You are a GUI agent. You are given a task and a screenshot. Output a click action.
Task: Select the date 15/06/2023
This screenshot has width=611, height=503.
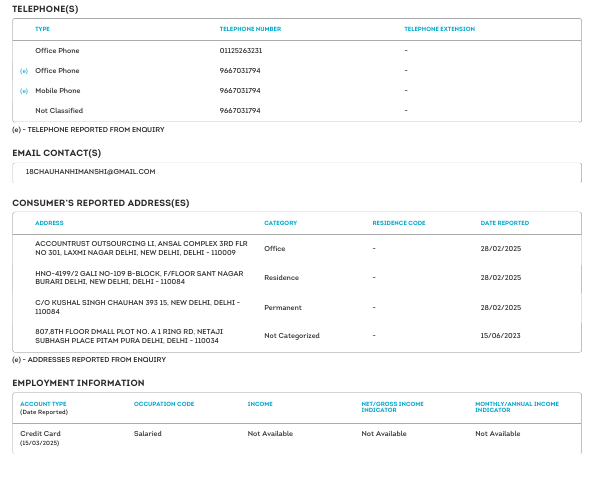[x=500, y=336]
